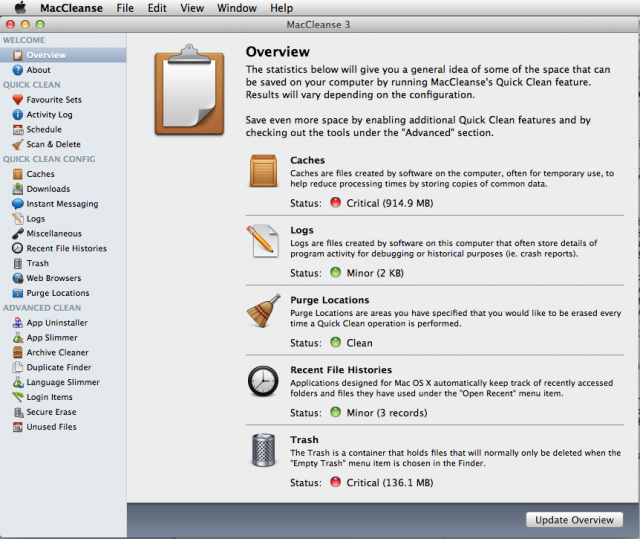Click the big clipboard image beside Overview heading
Screen dimensions: 640x539
189,90
